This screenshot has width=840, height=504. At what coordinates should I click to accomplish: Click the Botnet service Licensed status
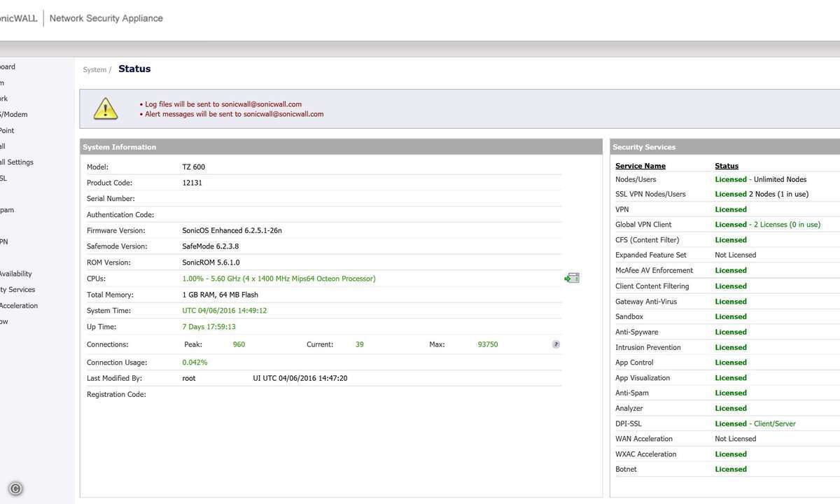point(731,469)
